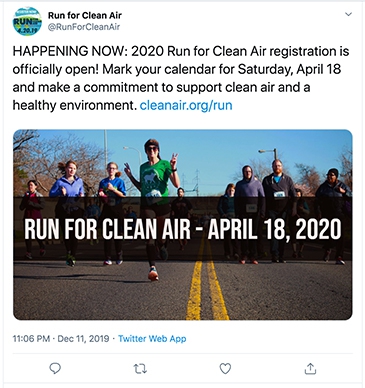Click the April 18, 2020 banner text in image
Viewport: 365px width, 388px height.
(x=275, y=229)
